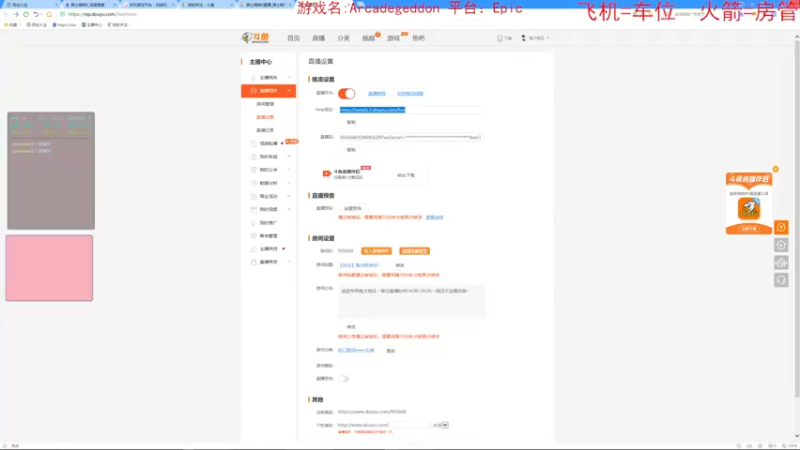Image resolution: width=800 pixels, height=450 pixels.
Task: Click 复制 button under the rtmp address
Action: tap(351, 122)
